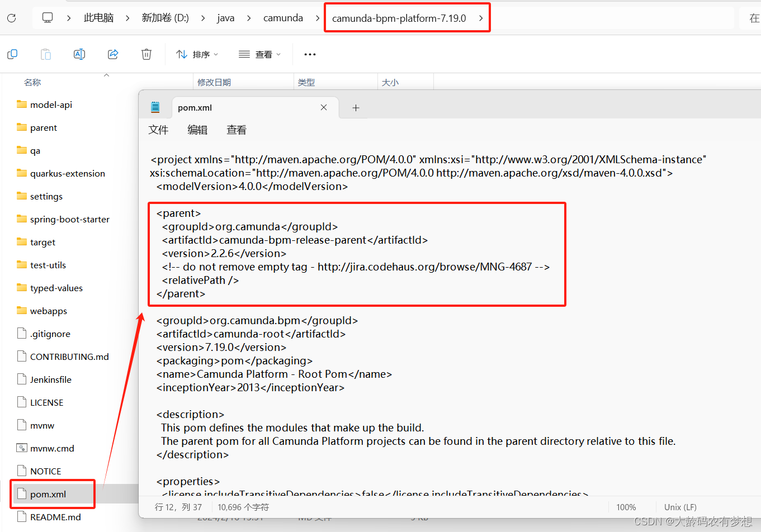761x532 pixels.
Task: Expand chevron after camunda in breadcrumb
Action: point(318,18)
